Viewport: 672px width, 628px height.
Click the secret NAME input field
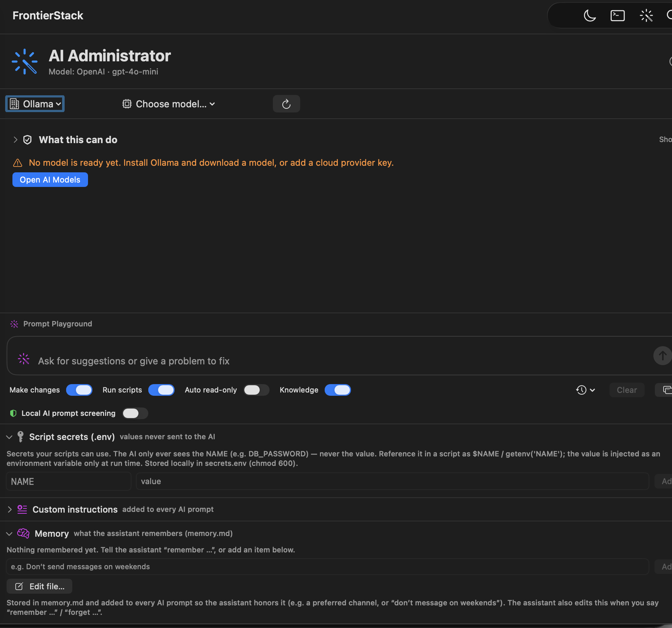click(x=69, y=482)
